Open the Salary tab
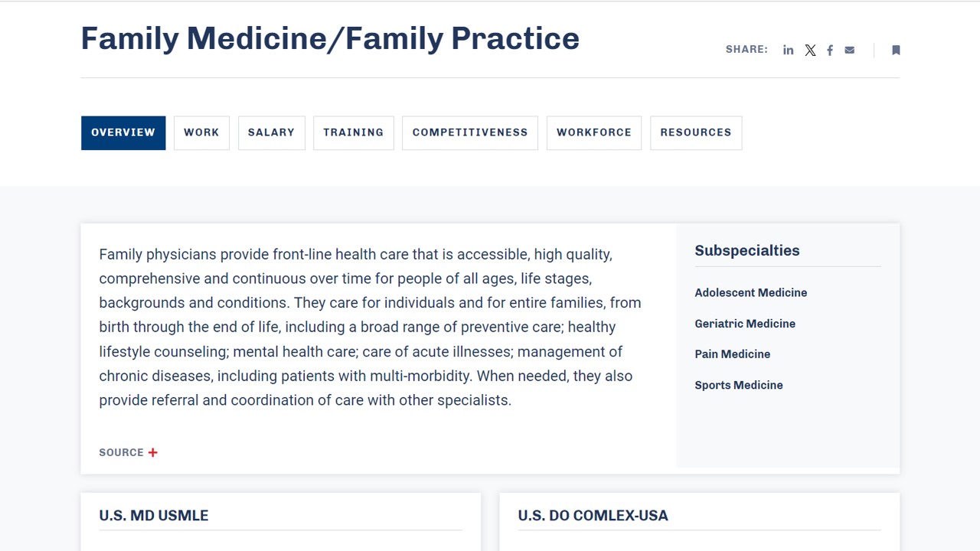The width and height of the screenshot is (980, 551). [x=271, y=132]
